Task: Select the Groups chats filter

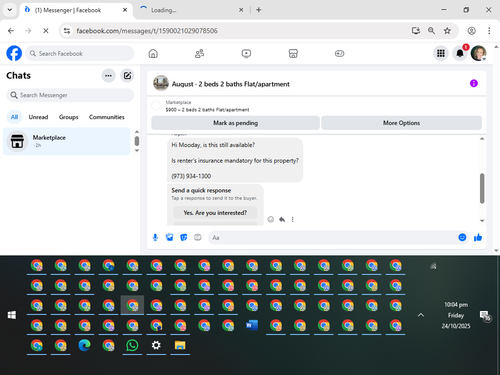Action: [x=68, y=117]
